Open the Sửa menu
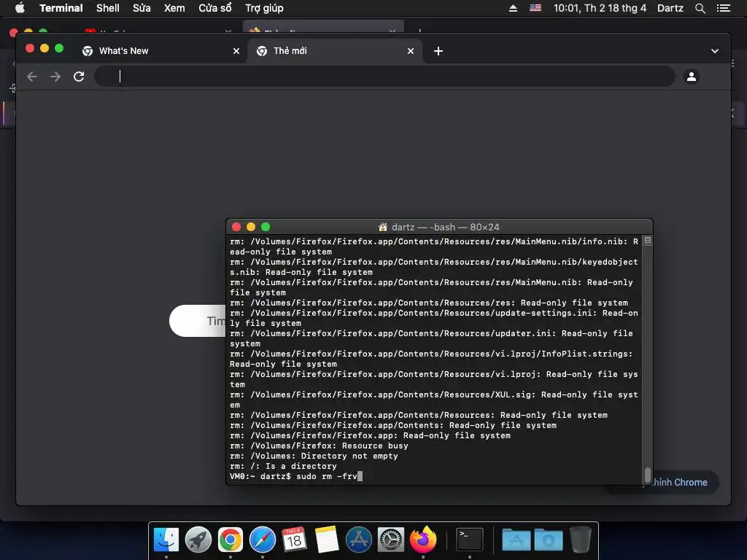Viewport: 747px width, 560px height. click(142, 8)
